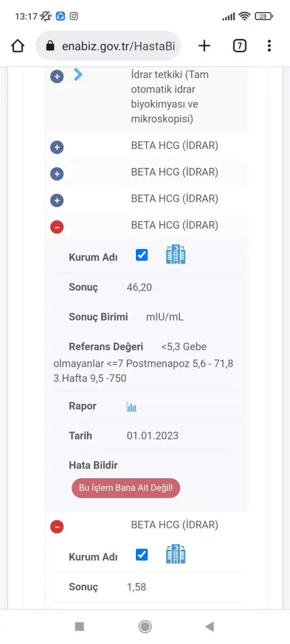Expand the İdrar tetkiki row with plus icon

pyautogui.click(x=57, y=76)
